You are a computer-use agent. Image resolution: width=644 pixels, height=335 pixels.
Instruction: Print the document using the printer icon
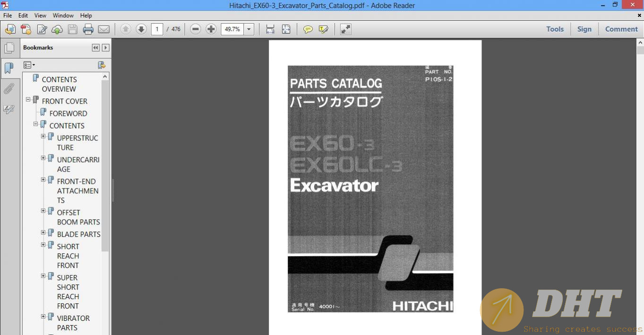(x=88, y=29)
